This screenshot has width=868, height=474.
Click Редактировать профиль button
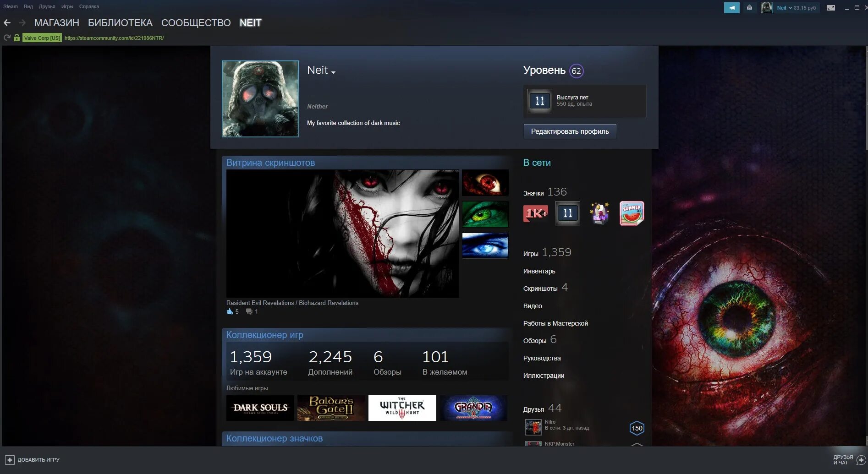click(x=570, y=131)
